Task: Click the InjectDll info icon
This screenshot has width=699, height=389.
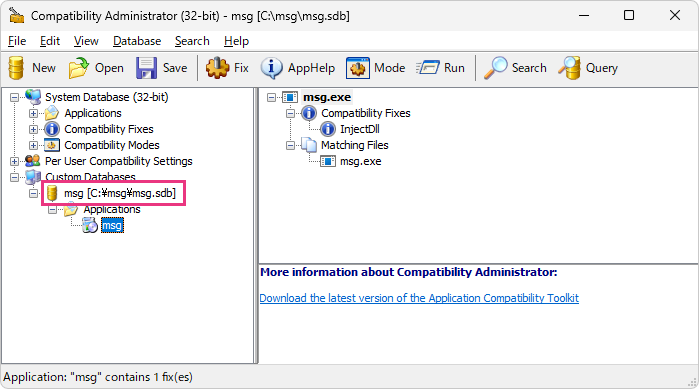Action: coord(328,129)
